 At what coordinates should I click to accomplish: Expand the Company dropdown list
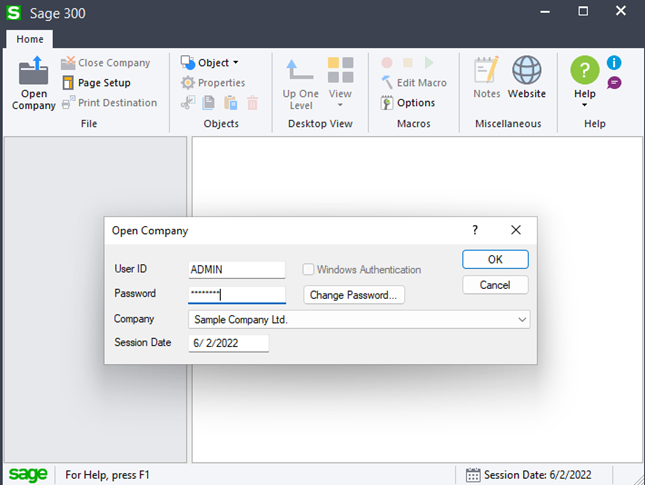(x=522, y=320)
